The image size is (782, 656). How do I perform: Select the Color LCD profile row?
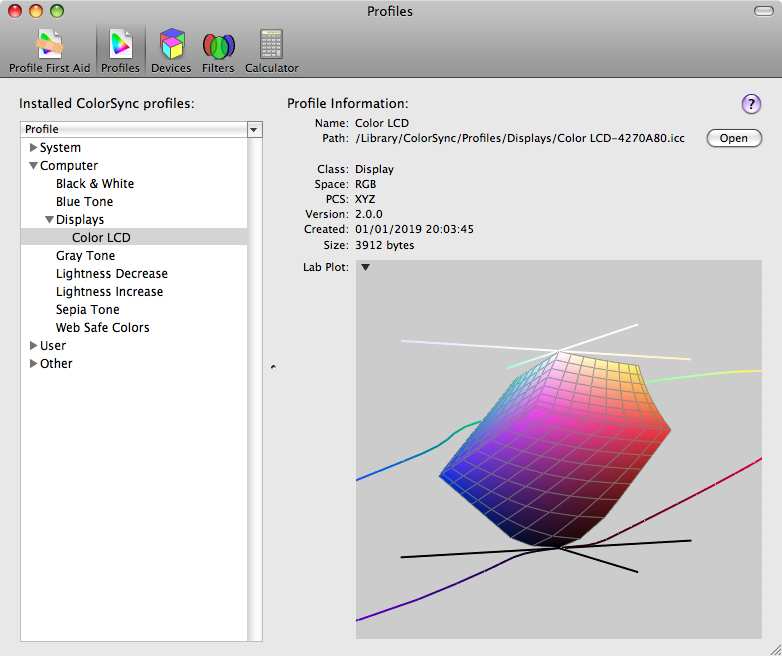[134, 237]
